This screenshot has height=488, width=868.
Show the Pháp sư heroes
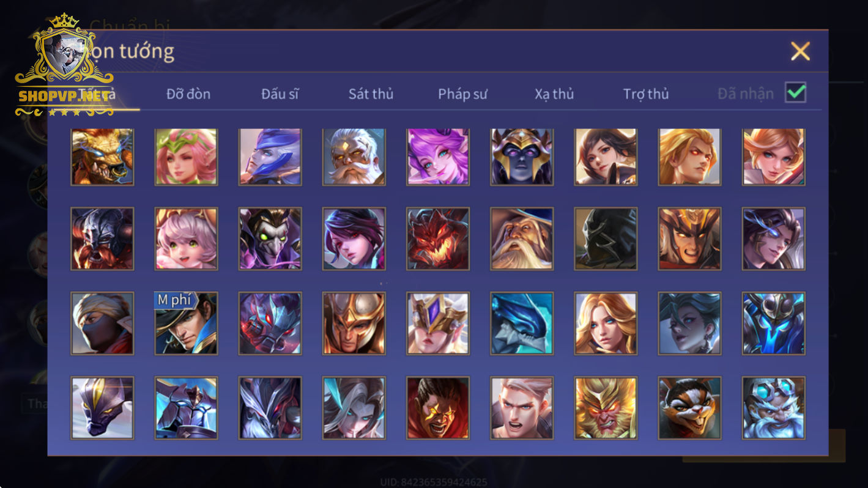pyautogui.click(x=462, y=94)
